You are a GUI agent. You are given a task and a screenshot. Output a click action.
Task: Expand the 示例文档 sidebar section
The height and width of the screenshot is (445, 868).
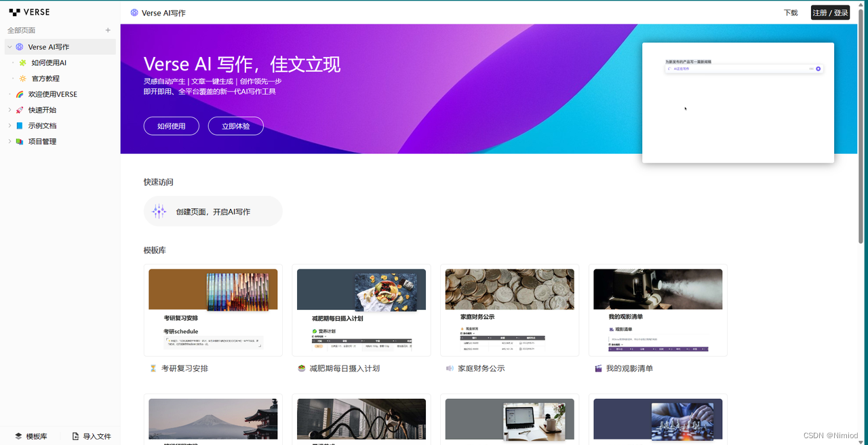point(9,126)
